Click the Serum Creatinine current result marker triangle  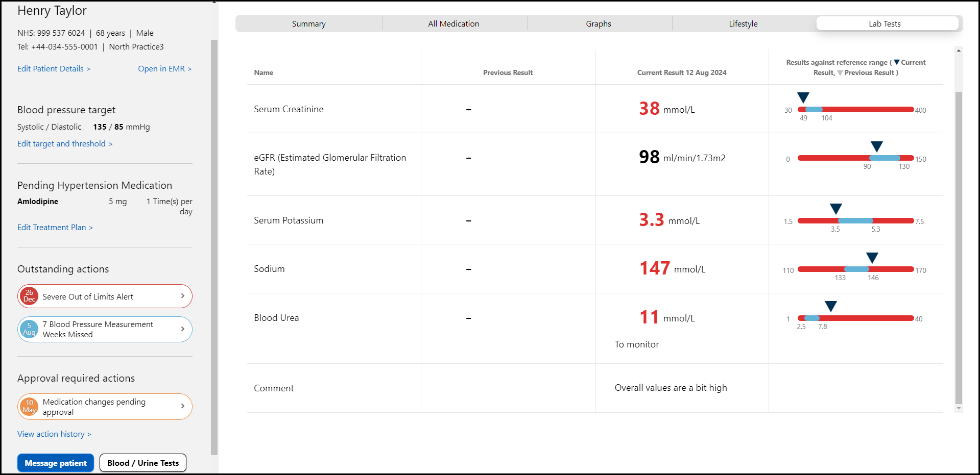(x=803, y=97)
